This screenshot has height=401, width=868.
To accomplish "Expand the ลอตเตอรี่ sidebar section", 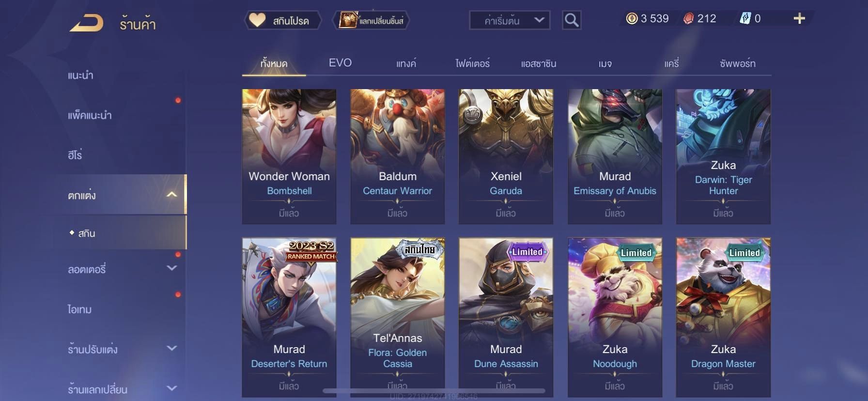I will click(x=171, y=268).
